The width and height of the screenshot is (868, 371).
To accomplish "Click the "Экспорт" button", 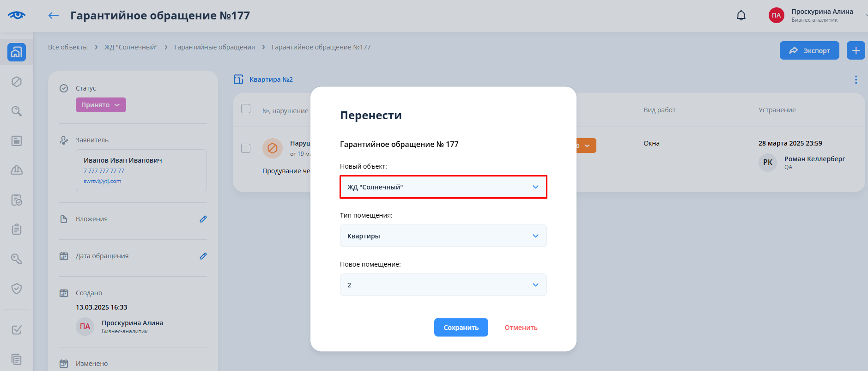I will 809,50.
